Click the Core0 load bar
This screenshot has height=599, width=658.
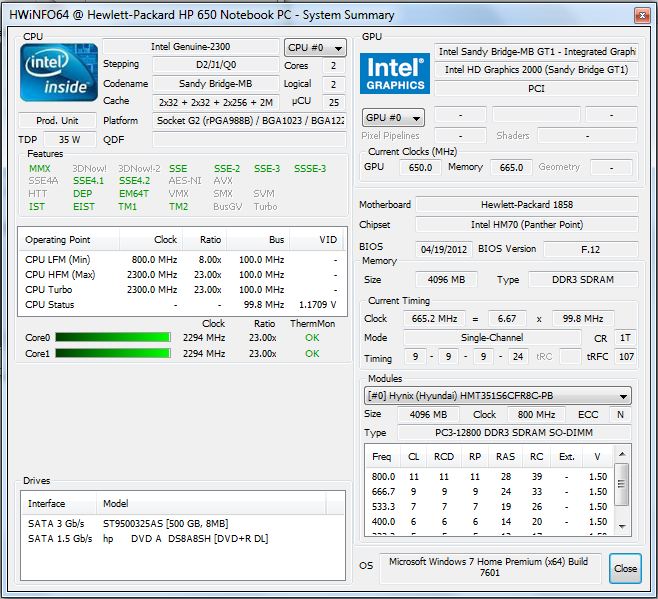(113, 337)
